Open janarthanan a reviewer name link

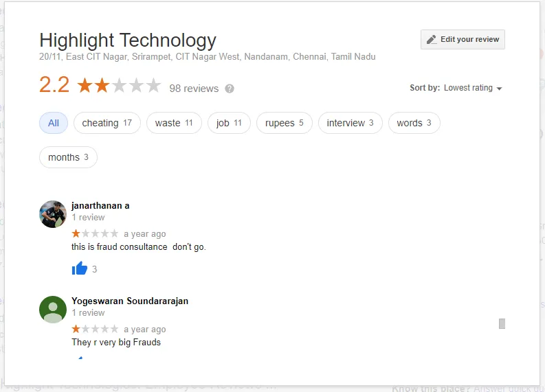(x=100, y=205)
